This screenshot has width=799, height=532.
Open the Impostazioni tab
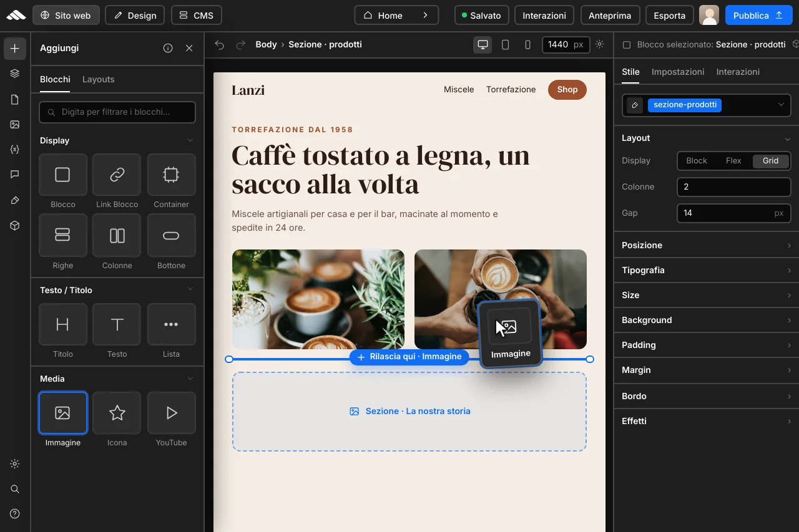point(678,72)
